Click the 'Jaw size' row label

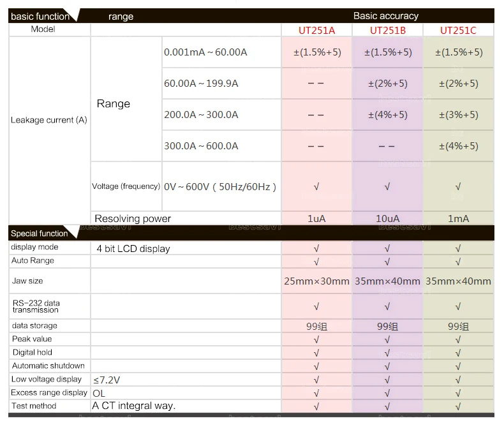coord(27,281)
